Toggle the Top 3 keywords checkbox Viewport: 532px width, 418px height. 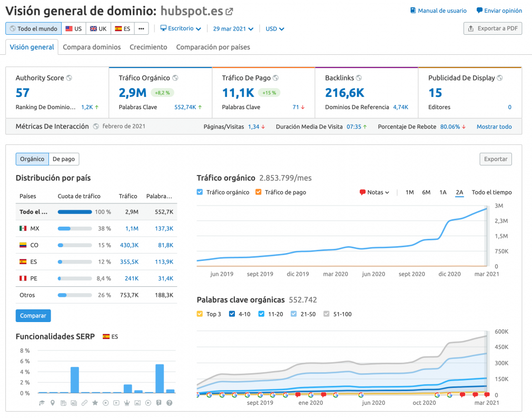(x=200, y=314)
